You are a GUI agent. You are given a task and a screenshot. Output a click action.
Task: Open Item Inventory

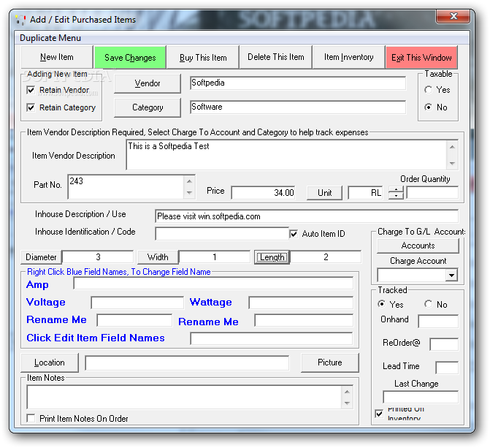[348, 57]
